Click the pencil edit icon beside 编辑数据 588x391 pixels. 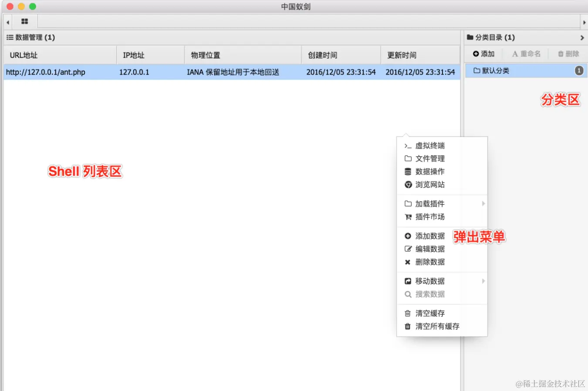(x=408, y=249)
